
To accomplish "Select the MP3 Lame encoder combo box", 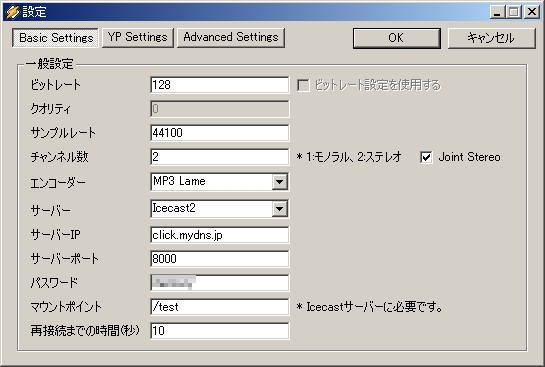I will pos(220,181).
